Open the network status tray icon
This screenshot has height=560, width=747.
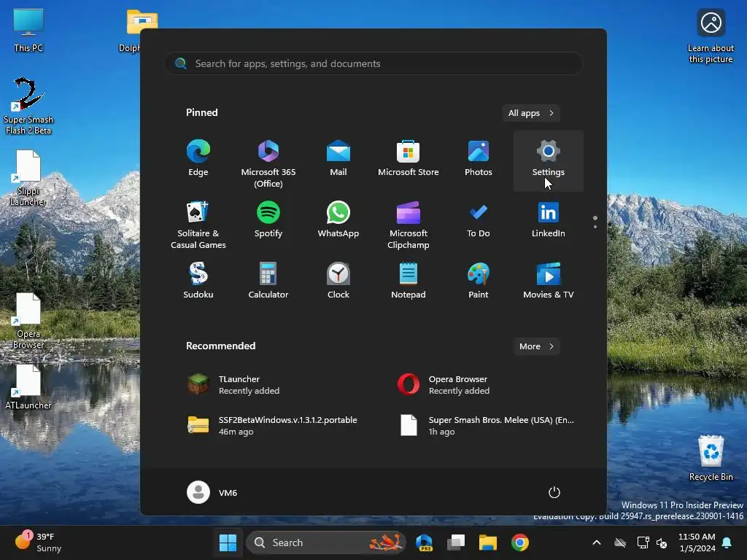pyautogui.click(x=643, y=542)
